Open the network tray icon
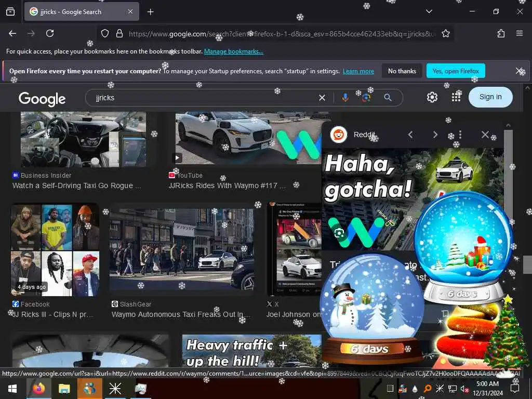The width and height of the screenshot is (532, 399). pyautogui.click(x=452, y=389)
